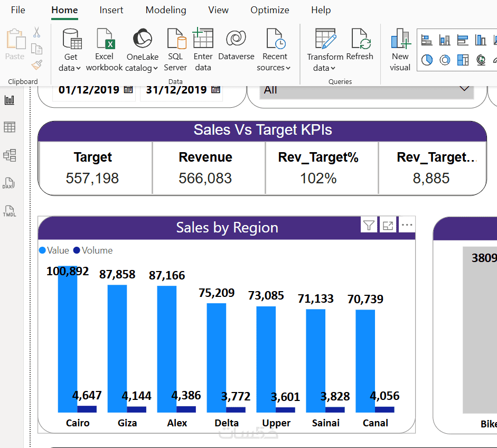Click the Volume legend item

(93, 250)
